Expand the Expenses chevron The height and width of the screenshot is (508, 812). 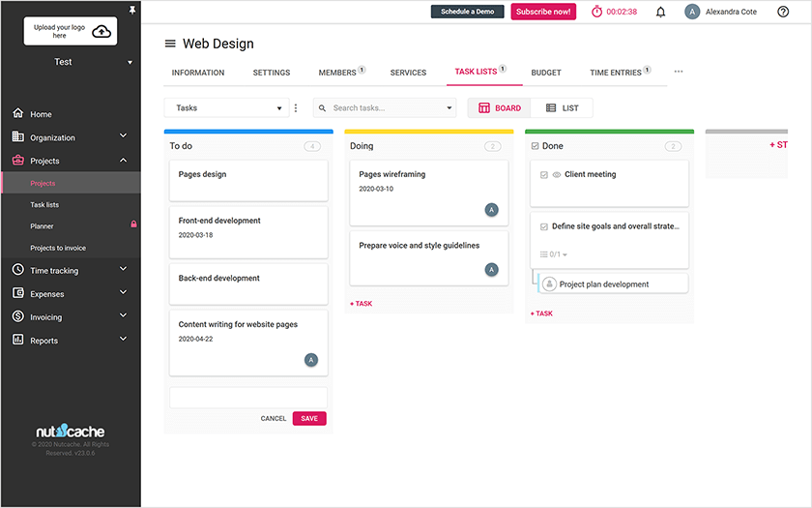coord(124,292)
